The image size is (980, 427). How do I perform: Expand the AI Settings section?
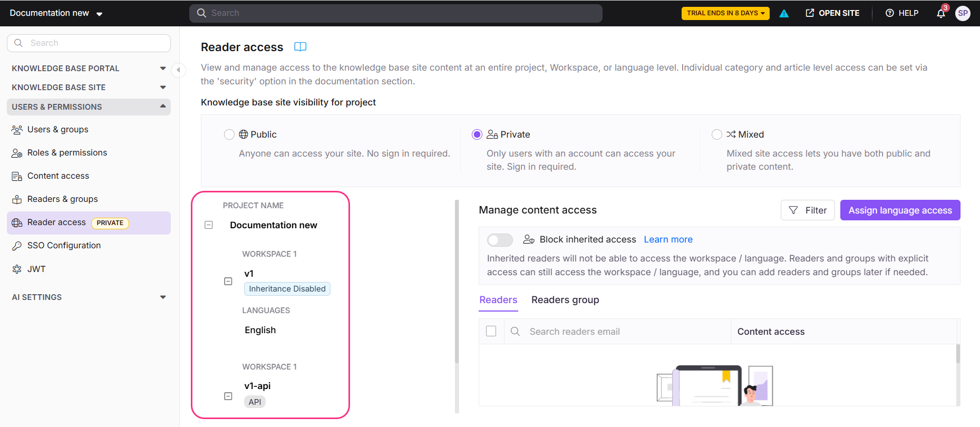[89, 297]
